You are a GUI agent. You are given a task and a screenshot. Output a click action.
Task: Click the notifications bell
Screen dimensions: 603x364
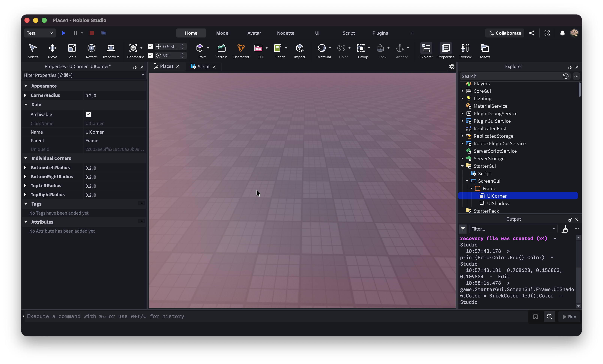click(x=562, y=33)
